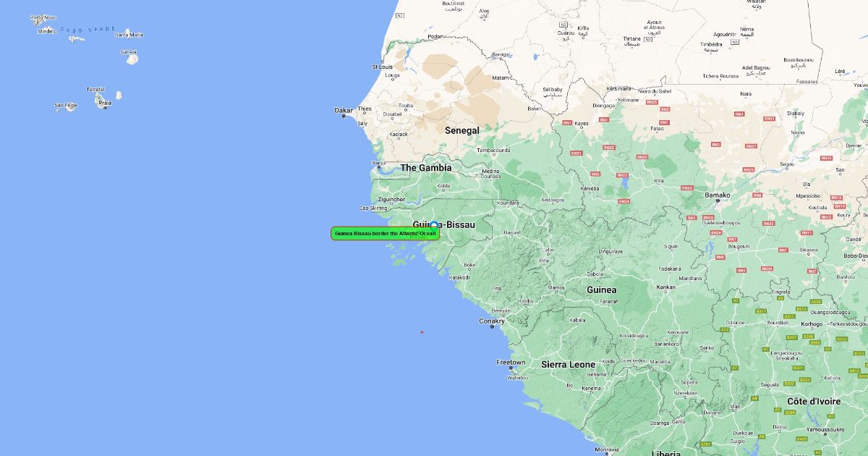The image size is (868, 456).
Task: Select the Bamako capital marker
Action: coord(718,200)
